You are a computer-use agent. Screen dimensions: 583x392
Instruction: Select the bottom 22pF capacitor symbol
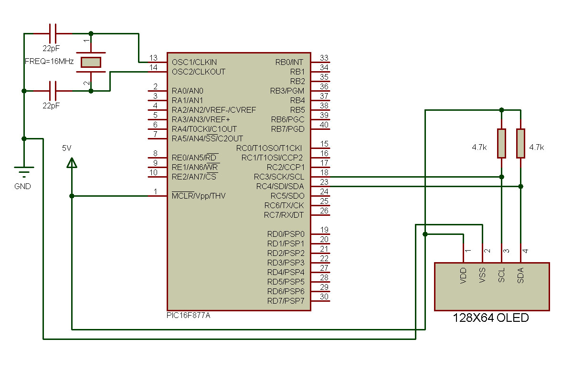click(x=53, y=91)
